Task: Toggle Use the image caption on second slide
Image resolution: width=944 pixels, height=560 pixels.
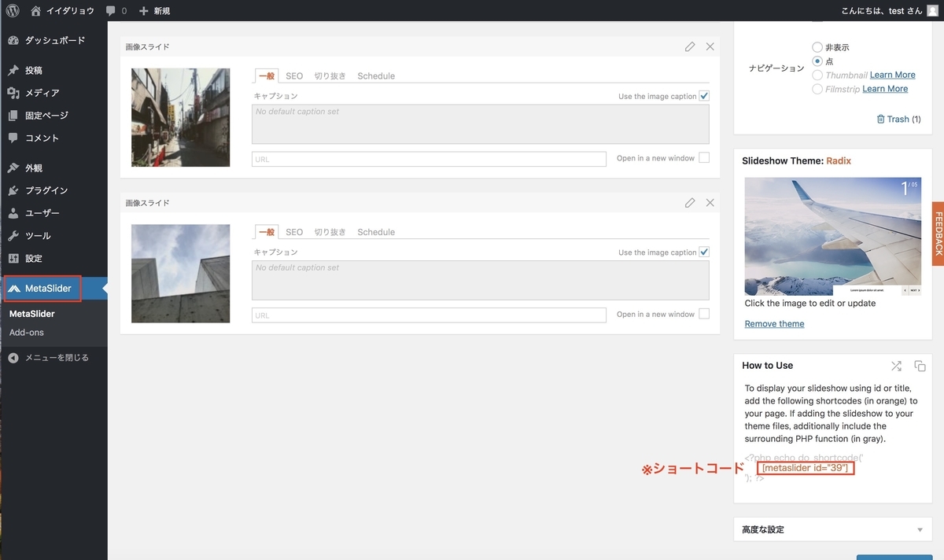Action: click(x=704, y=252)
